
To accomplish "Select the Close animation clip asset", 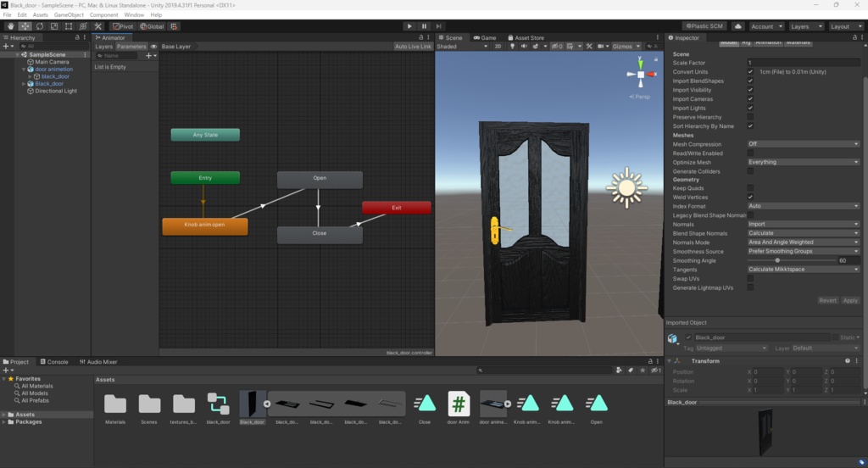I will point(425,408).
